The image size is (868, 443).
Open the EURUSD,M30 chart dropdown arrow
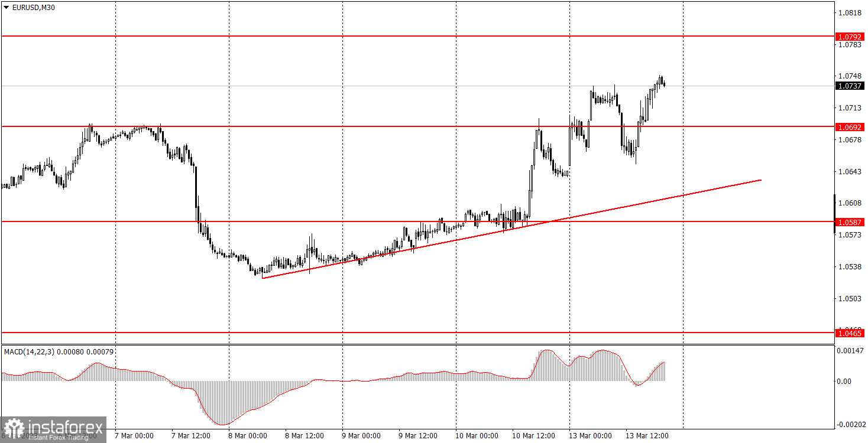click(6, 8)
